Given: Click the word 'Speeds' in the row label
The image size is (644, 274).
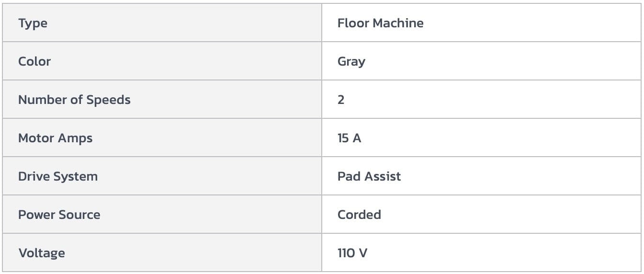Looking at the screenshot, I should [108, 100].
